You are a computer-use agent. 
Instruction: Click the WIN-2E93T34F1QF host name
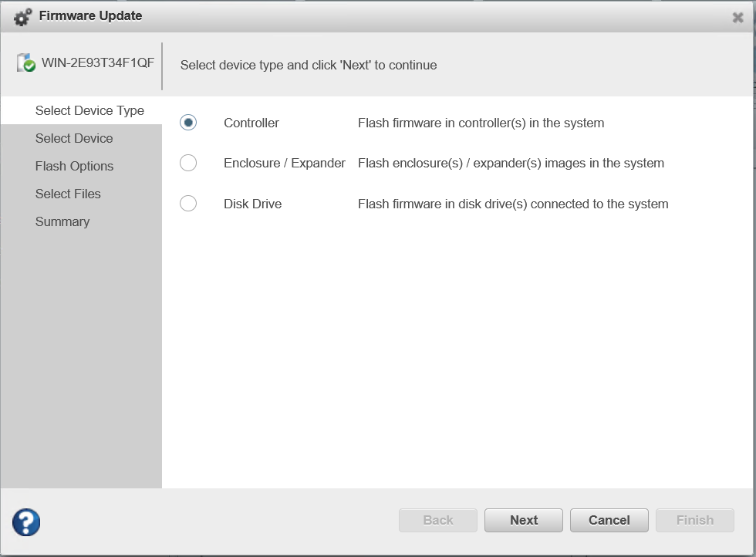pos(98,63)
